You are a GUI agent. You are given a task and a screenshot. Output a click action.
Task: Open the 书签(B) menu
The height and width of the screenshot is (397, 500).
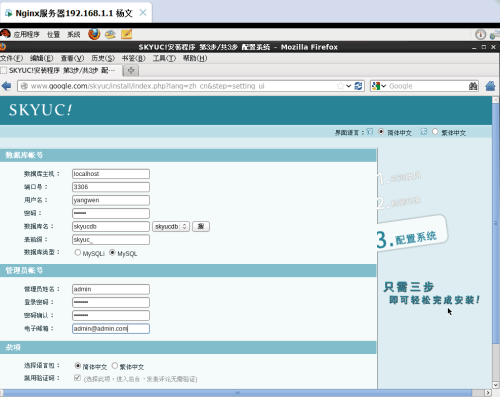point(133,58)
